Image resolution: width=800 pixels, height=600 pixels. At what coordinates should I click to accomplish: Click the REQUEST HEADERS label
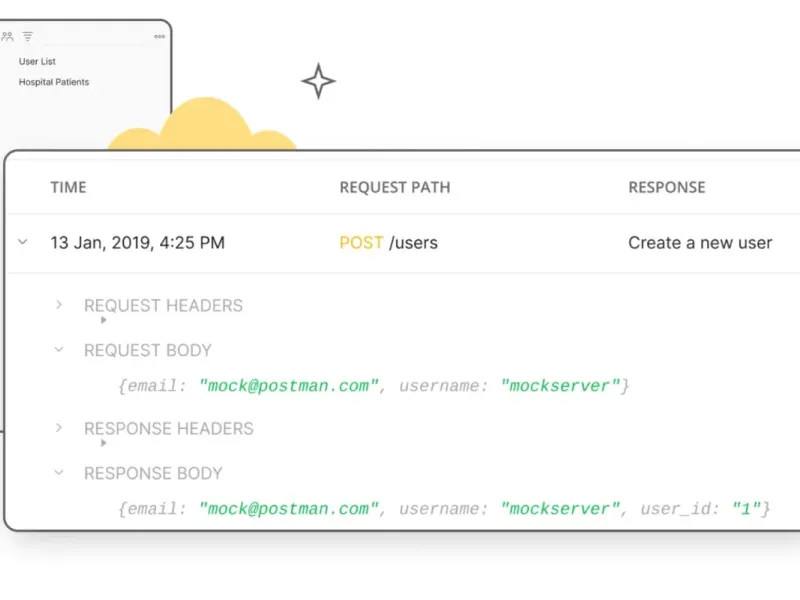pyautogui.click(x=163, y=306)
